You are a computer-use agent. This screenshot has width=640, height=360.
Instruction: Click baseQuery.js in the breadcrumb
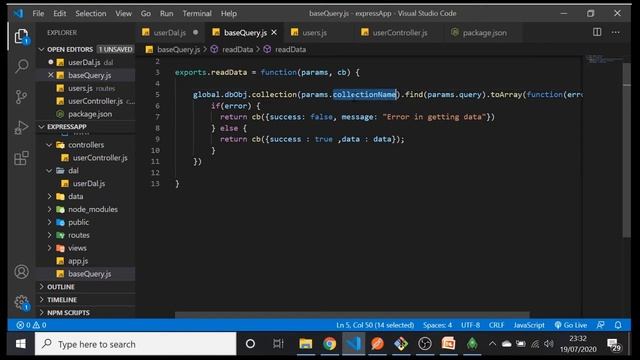click(178, 49)
